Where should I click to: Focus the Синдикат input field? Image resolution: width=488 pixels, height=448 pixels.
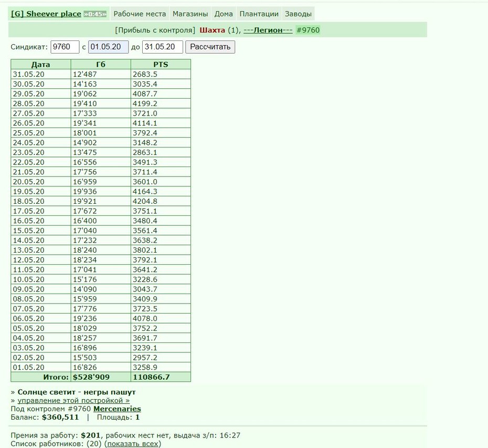(65, 47)
